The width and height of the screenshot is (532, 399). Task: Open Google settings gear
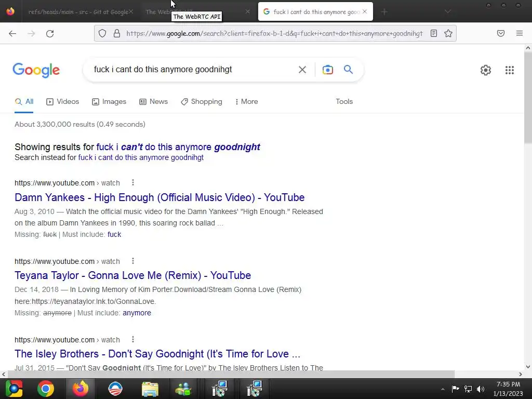[486, 70]
